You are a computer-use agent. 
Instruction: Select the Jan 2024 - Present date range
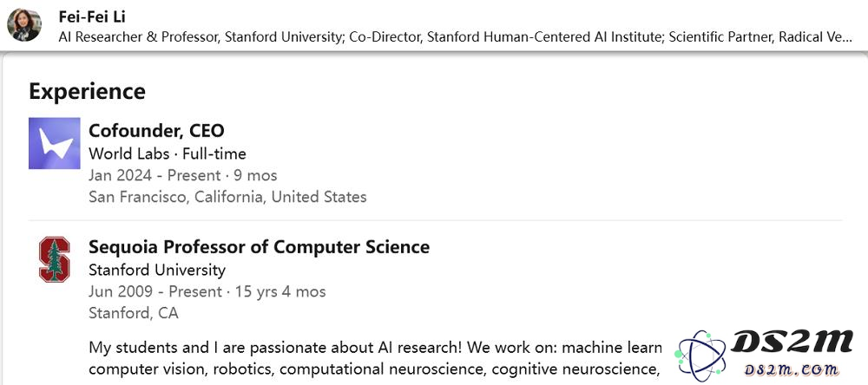(x=182, y=175)
